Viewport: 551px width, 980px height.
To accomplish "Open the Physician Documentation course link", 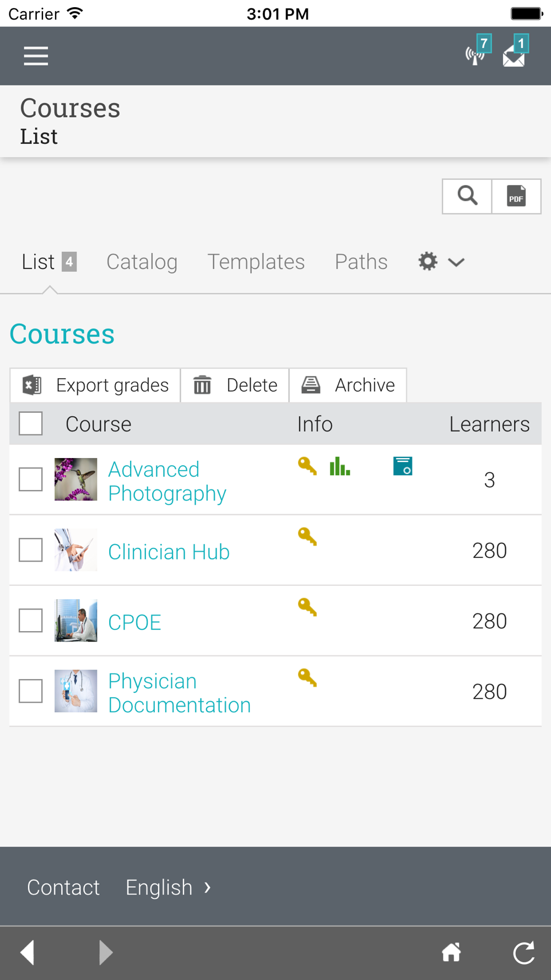I will [180, 693].
